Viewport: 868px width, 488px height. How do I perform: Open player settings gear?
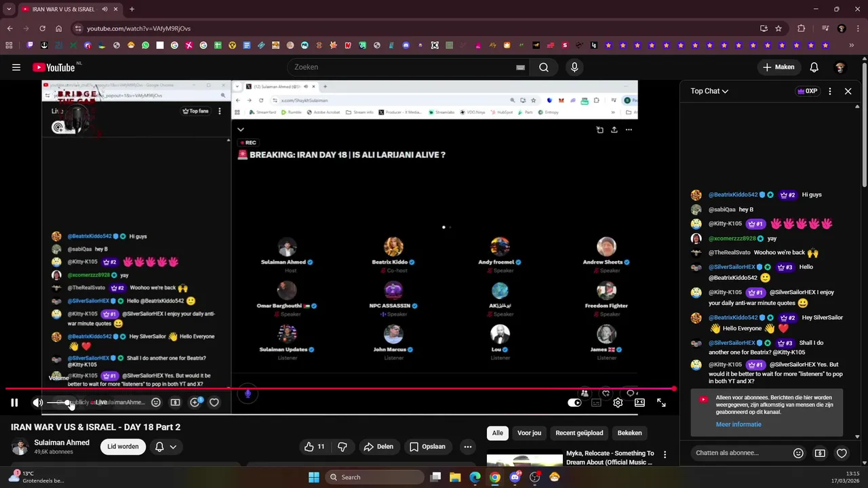618,403
